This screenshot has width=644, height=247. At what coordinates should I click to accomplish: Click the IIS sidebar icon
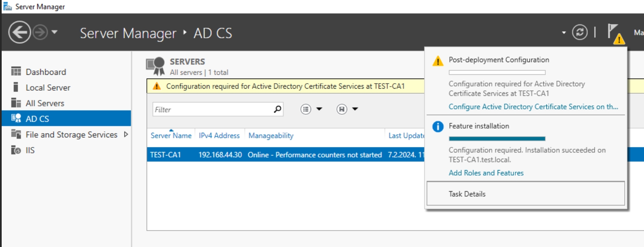(16, 150)
